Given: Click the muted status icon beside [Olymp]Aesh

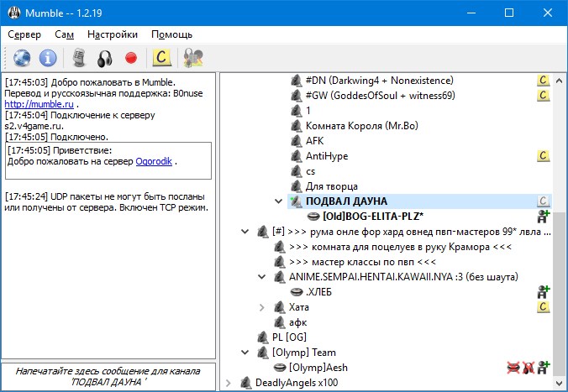Looking at the screenshot, I should [512, 367].
